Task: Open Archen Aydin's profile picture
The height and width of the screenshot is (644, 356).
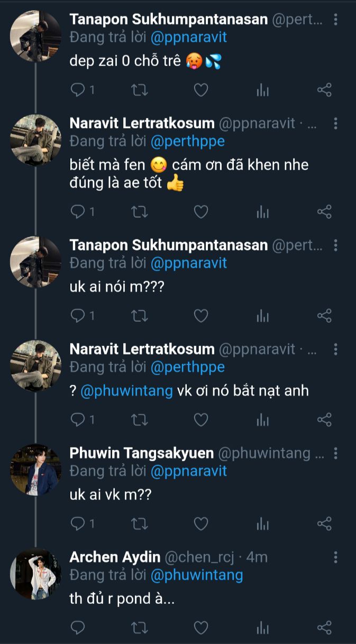Action: [36, 574]
